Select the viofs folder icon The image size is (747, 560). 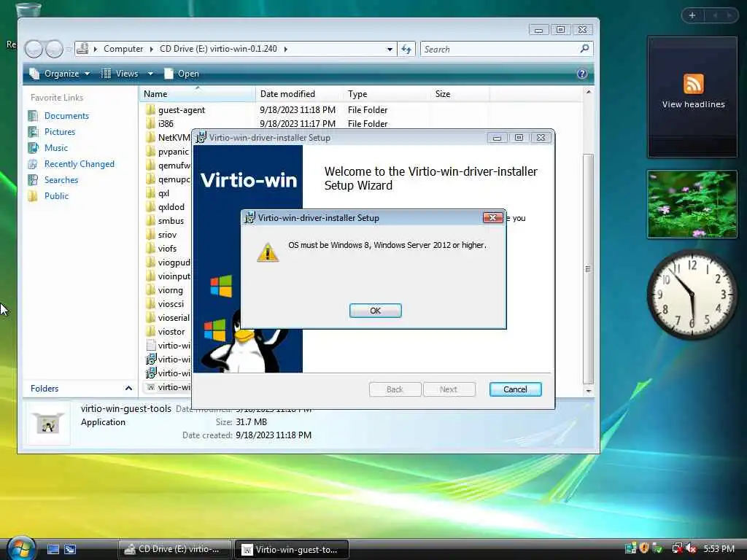pos(150,248)
